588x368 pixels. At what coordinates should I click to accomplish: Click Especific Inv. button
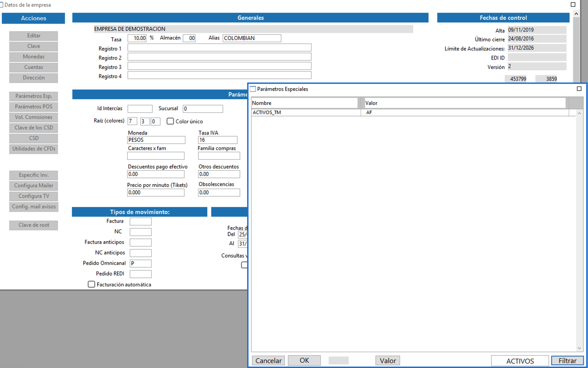[34, 175]
